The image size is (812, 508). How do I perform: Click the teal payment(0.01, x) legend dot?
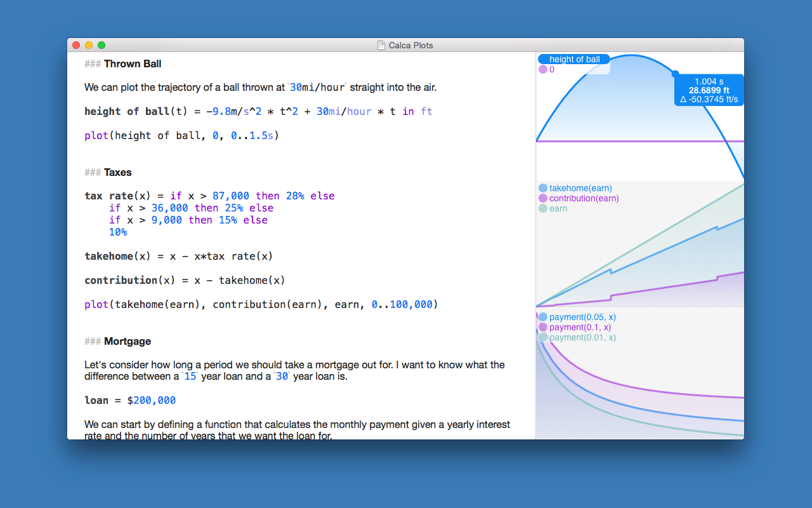(x=542, y=337)
